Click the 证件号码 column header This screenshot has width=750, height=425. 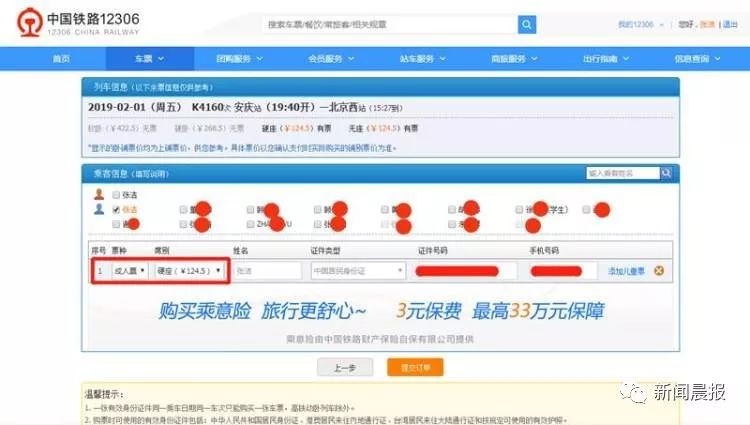tap(433, 251)
